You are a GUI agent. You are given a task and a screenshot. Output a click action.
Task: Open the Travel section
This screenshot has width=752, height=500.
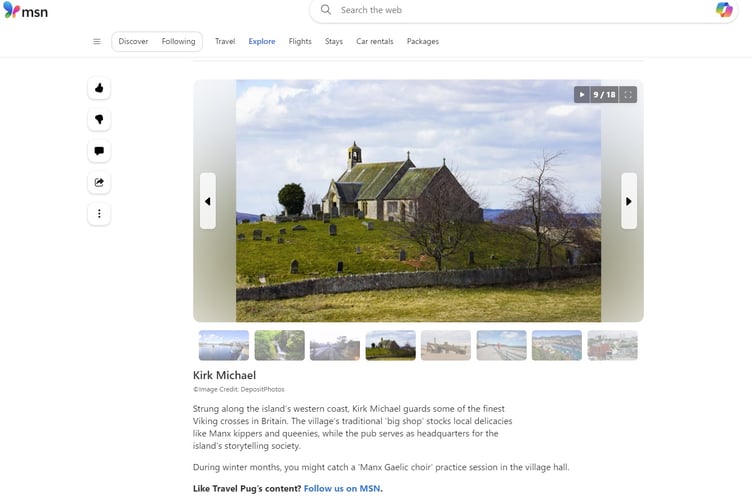(225, 41)
